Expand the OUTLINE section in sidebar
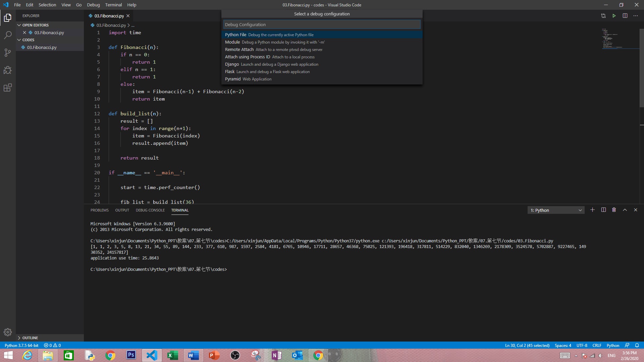 tap(30, 338)
